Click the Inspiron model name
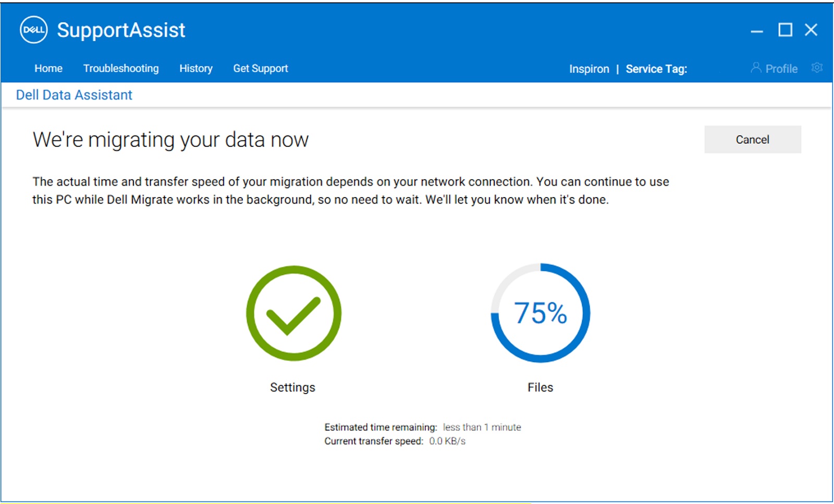Viewport: 834px width, 504px height. coord(589,69)
